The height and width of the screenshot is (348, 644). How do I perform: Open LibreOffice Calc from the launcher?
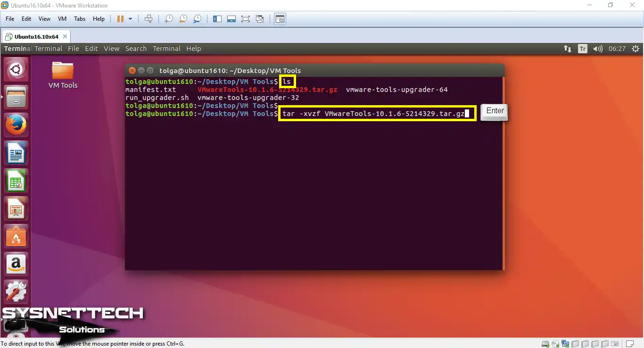(16, 181)
